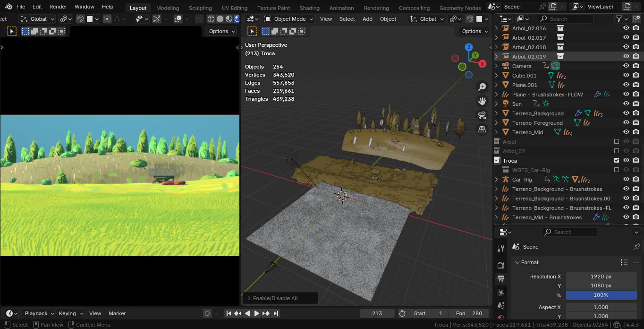
Task: Click the Options button in 3D viewport
Action: click(x=475, y=31)
